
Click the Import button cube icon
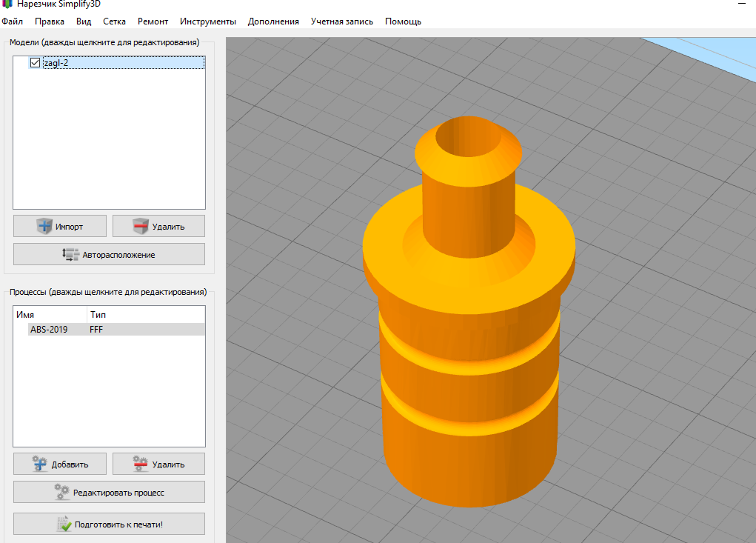click(44, 226)
